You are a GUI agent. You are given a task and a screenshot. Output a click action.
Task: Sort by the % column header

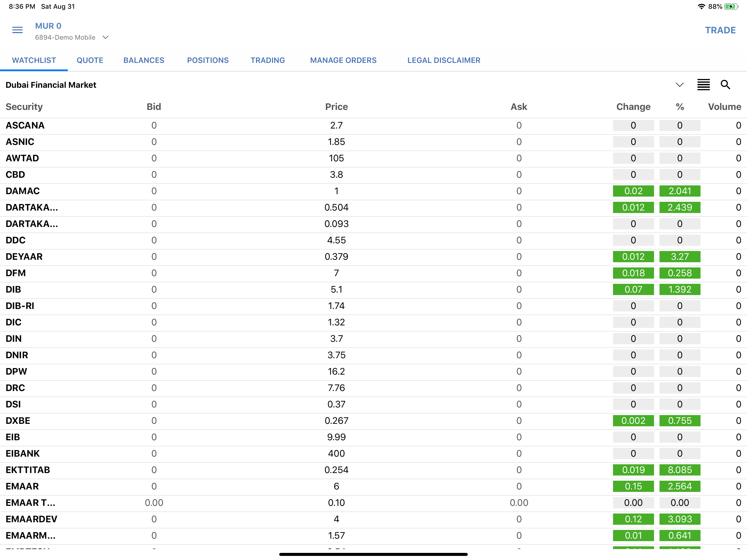point(679,107)
